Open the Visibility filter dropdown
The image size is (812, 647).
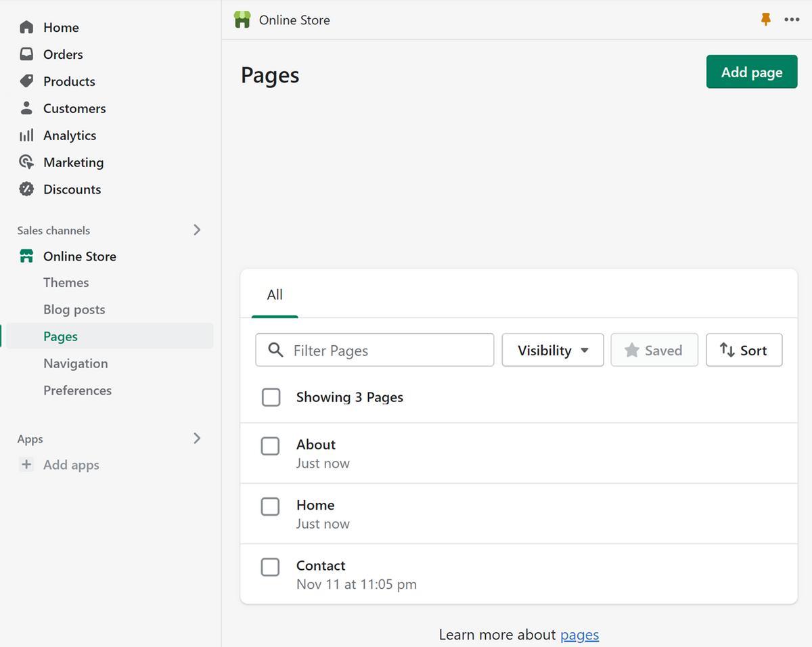pos(552,350)
